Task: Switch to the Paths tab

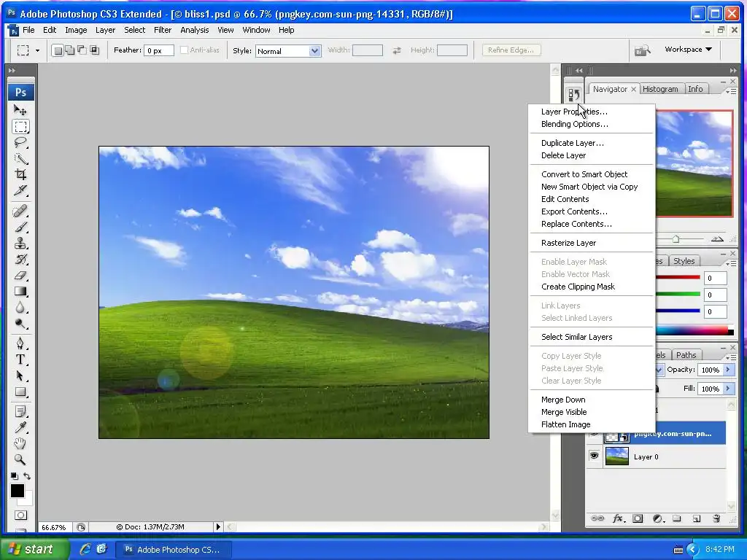Action: point(686,355)
